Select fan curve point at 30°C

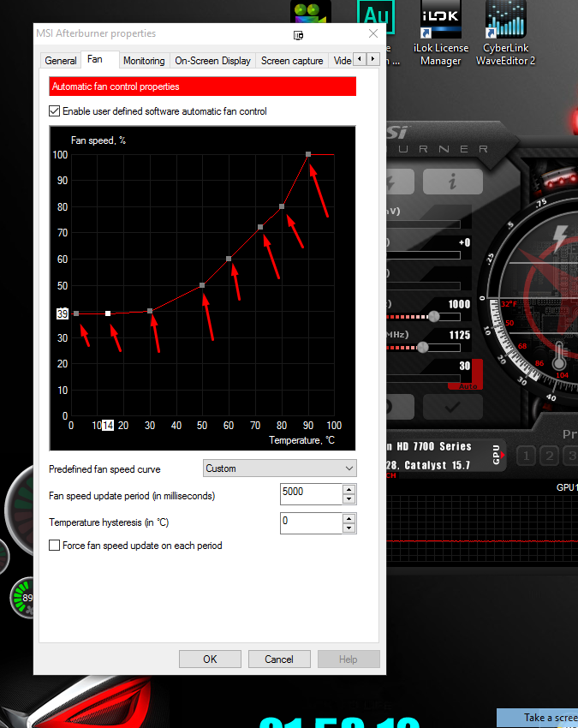click(150, 311)
